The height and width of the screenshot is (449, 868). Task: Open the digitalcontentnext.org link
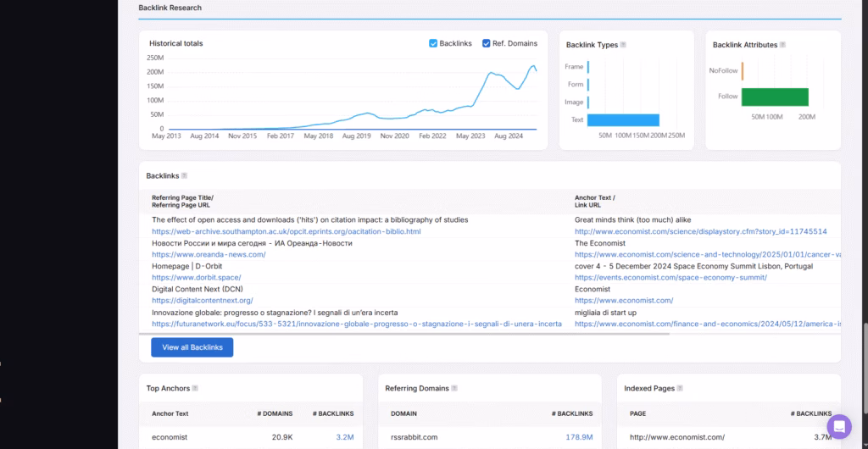203,300
